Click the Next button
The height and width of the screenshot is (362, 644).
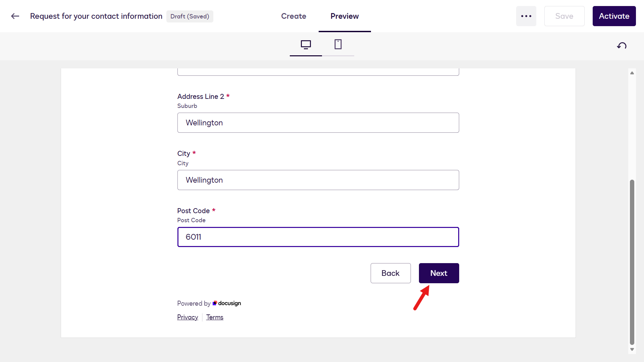(x=439, y=273)
